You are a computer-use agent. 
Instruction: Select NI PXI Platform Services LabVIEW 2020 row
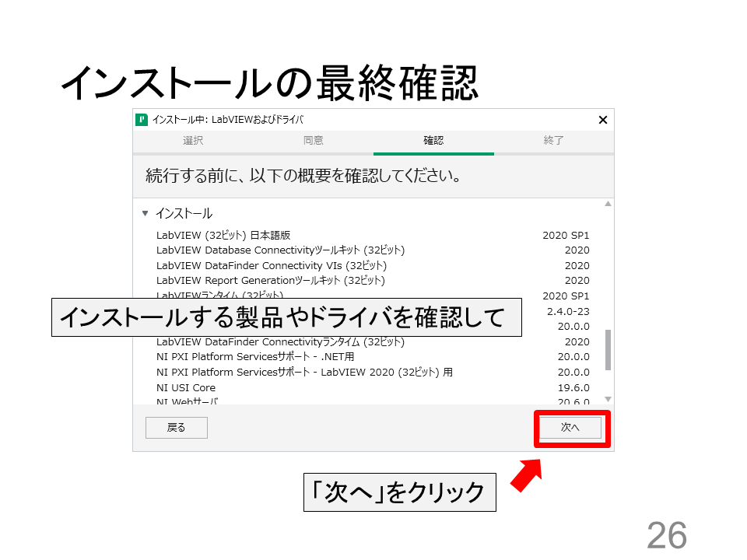[x=373, y=372]
